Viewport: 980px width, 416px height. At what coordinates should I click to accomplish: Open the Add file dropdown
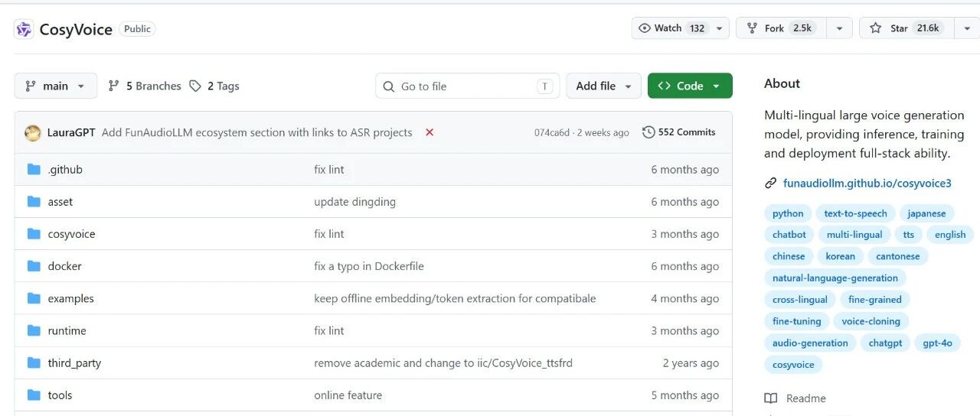click(603, 86)
